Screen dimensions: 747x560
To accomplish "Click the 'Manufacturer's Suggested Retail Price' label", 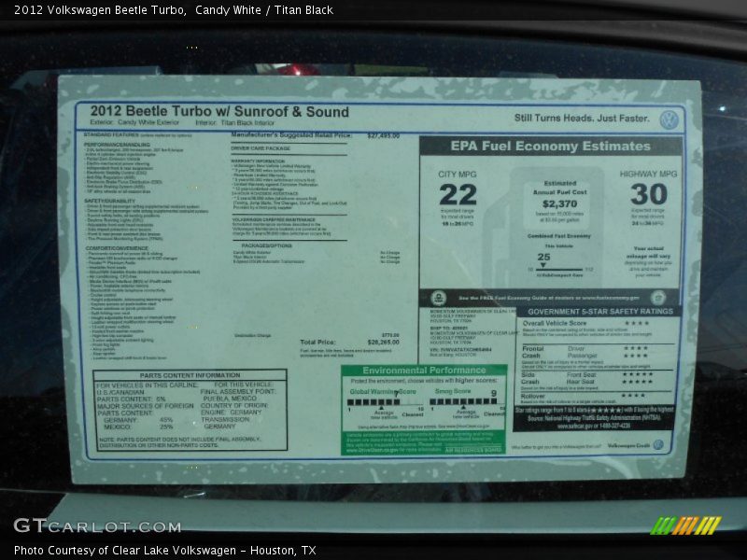I will click(x=291, y=135).
